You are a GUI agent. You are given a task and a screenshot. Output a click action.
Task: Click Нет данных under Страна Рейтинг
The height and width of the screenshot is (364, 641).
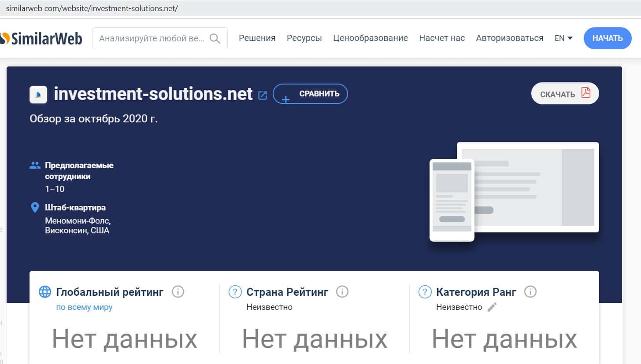tap(315, 339)
